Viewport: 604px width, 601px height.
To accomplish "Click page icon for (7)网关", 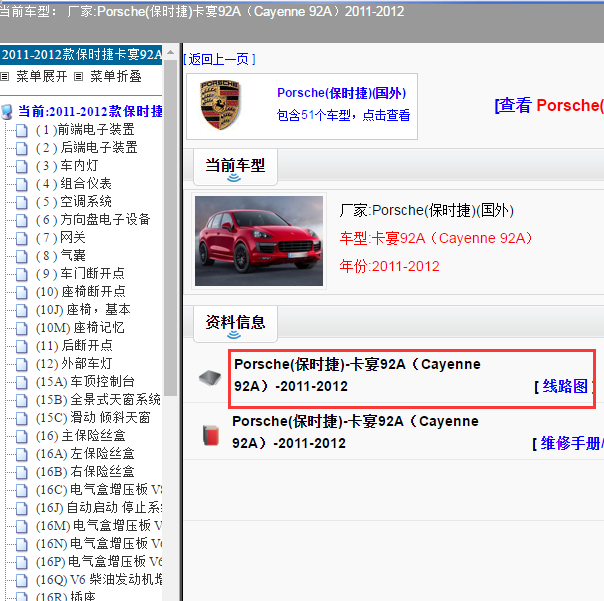I will click(22, 238).
